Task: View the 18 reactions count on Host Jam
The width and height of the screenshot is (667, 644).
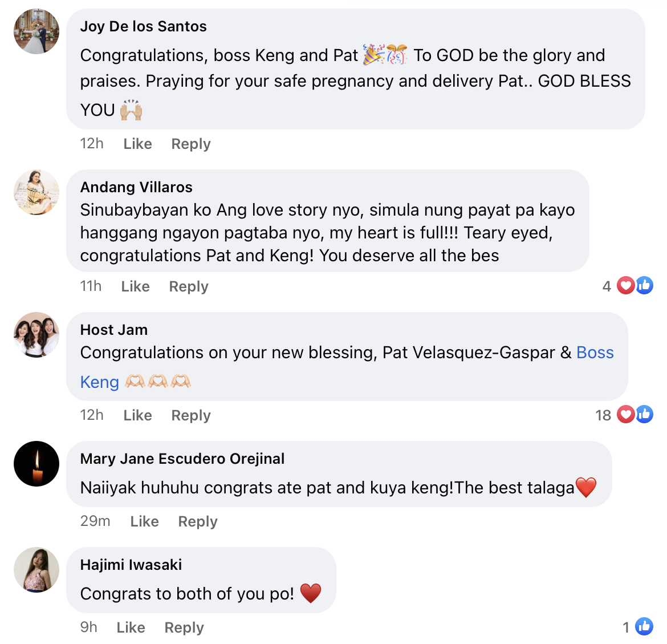Action: pos(603,415)
